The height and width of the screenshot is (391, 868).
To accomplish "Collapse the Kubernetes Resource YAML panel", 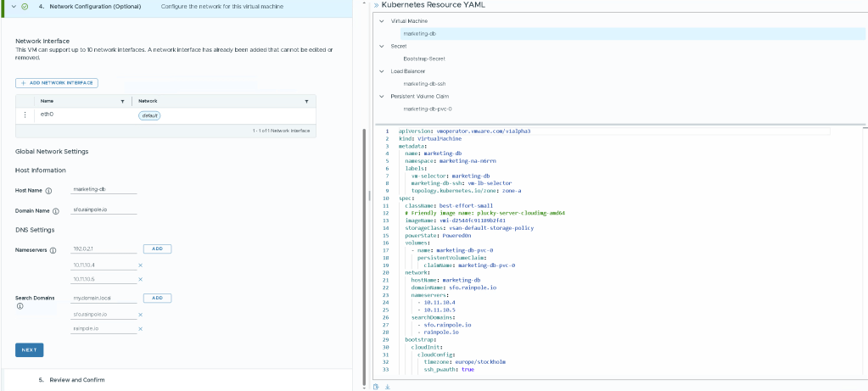I will click(x=374, y=5).
